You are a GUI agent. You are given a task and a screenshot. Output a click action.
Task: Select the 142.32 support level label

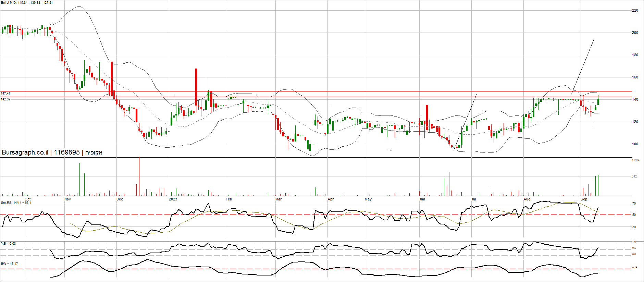(5, 99)
